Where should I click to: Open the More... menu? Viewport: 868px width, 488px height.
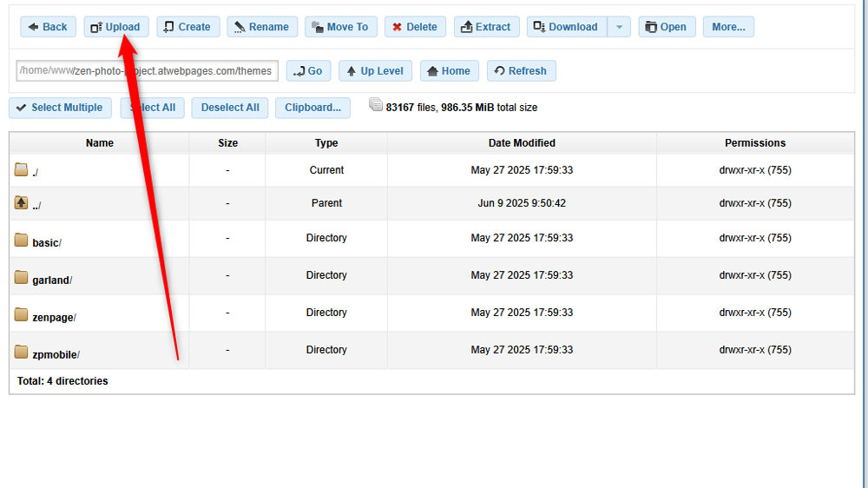tap(728, 27)
